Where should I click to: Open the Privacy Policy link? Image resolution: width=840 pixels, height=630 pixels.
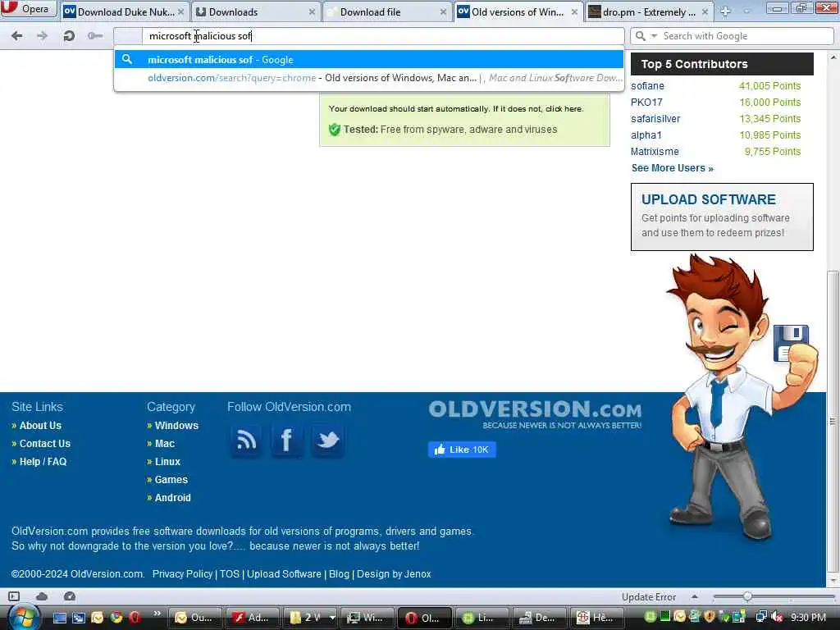182,573
